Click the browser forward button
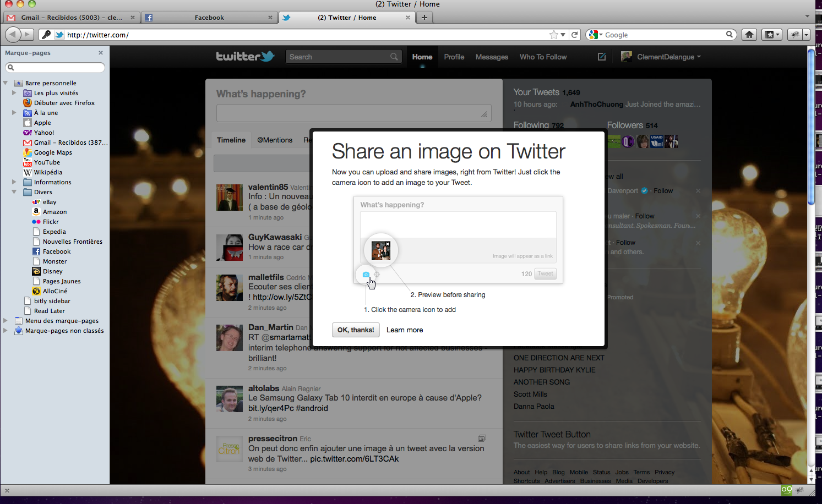The height and width of the screenshot is (504, 822). 27,35
